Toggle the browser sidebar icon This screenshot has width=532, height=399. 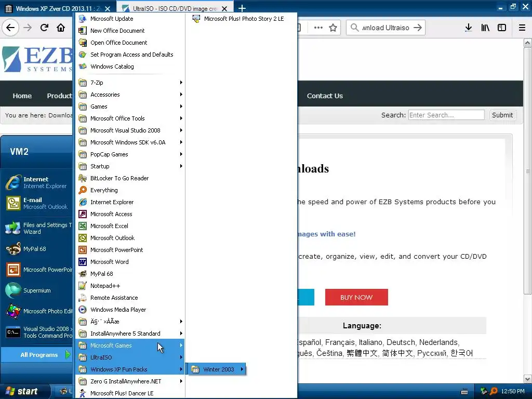(502, 28)
